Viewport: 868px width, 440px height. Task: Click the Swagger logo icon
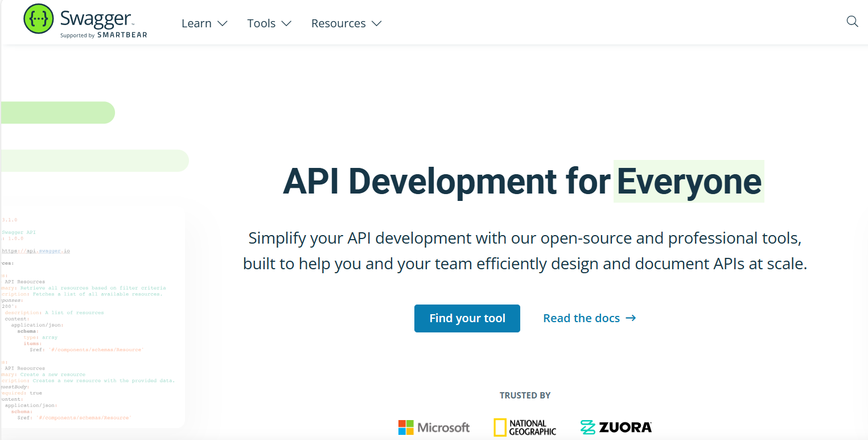point(39,19)
